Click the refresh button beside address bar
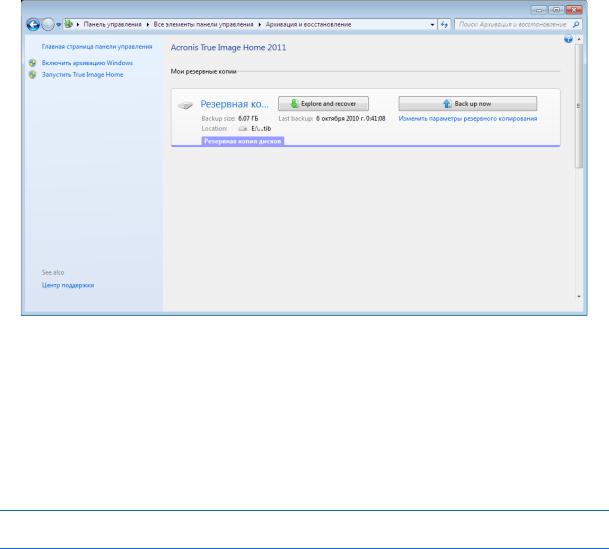The width and height of the screenshot is (609, 549). click(x=444, y=24)
